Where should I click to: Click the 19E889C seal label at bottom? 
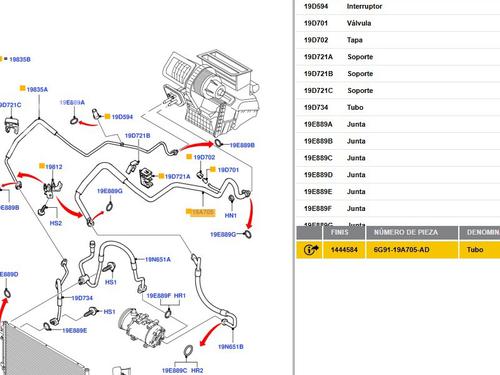(175, 371)
